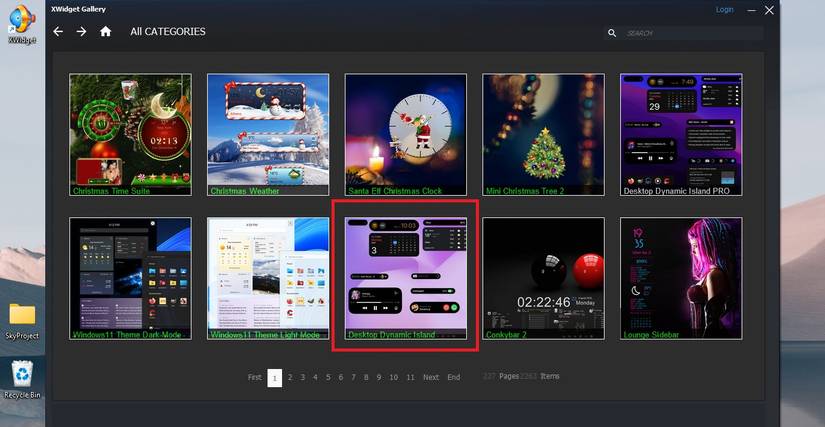This screenshot has width=825, height=427.
Task: Go to page 5
Action: (328, 378)
